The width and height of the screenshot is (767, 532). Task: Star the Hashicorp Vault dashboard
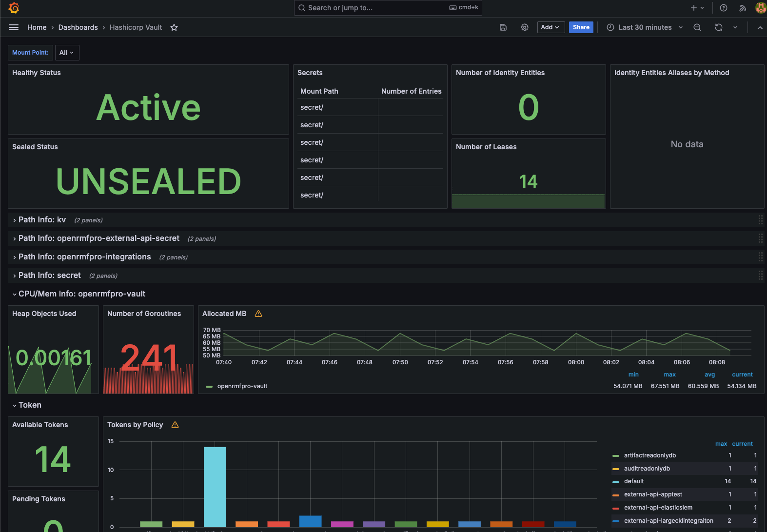point(174,27)
